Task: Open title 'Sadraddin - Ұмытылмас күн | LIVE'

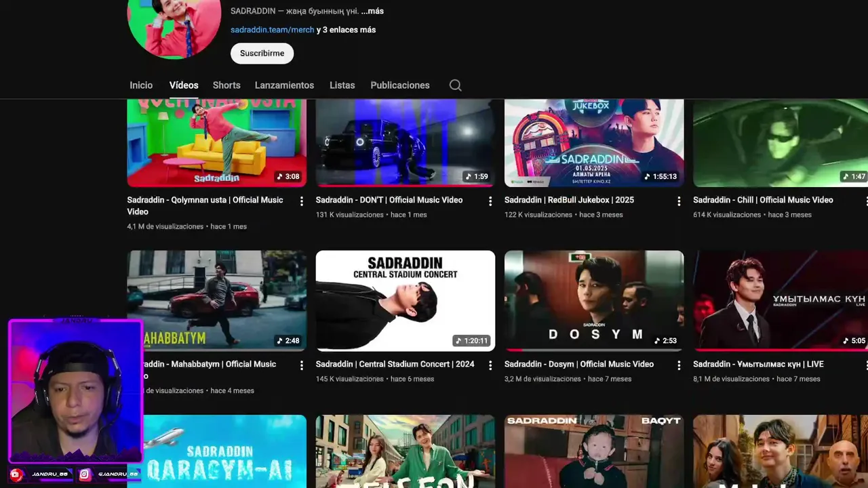Action: [758, 364]
